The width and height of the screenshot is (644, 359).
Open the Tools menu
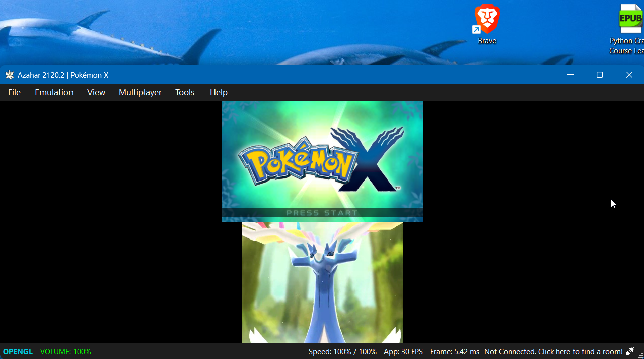[x=185, y=92]
